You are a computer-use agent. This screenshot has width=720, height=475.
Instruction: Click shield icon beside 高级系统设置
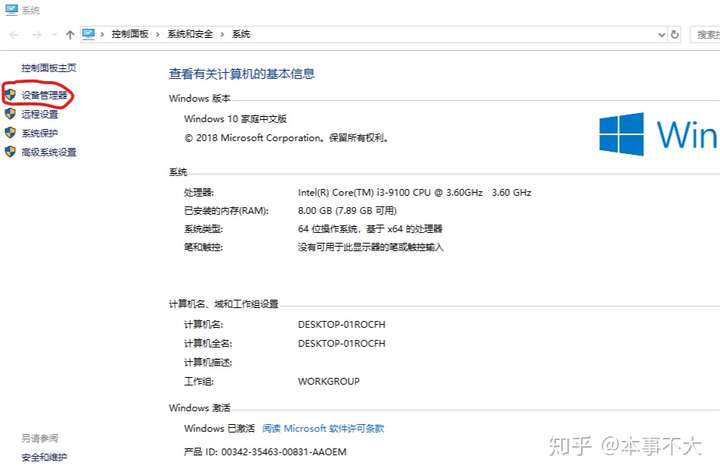tap(10, 152)
